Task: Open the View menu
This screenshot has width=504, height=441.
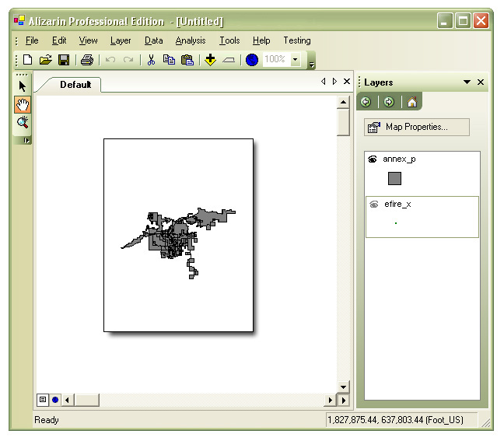Action: [88, 40]
